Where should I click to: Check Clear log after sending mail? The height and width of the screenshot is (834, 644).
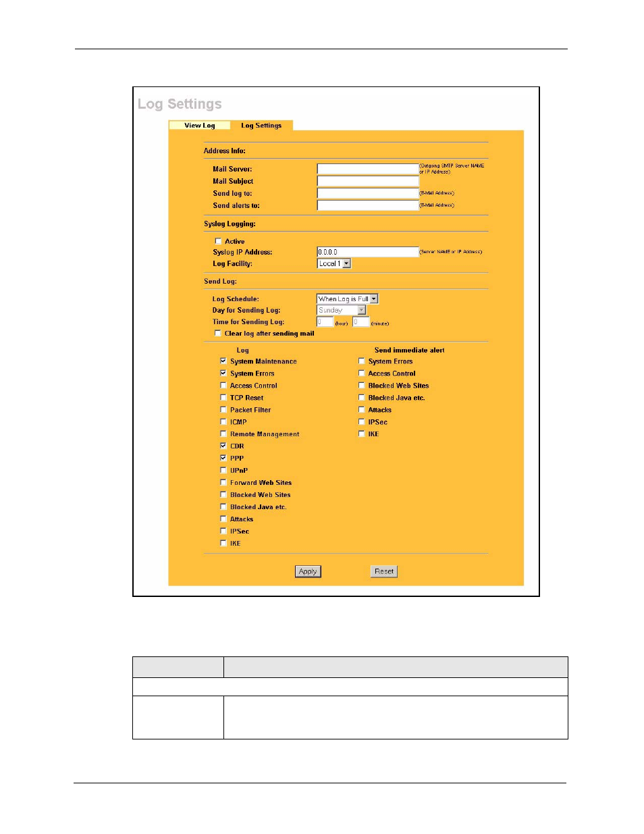tap(217, 334)
